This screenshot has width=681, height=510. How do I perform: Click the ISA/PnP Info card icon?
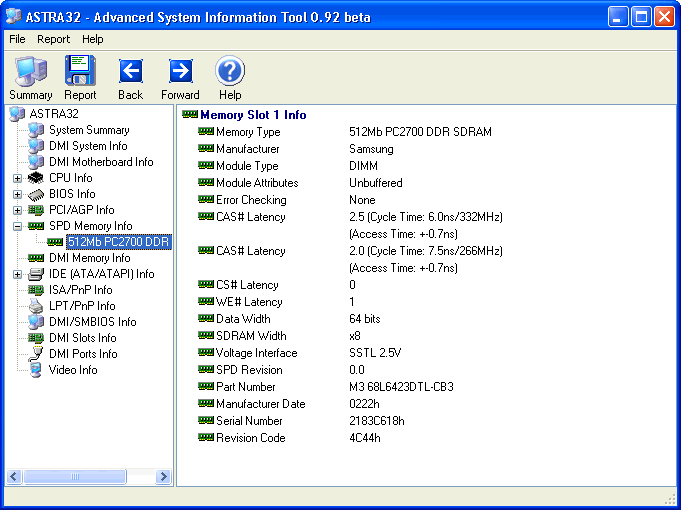(x=36, y=290)
